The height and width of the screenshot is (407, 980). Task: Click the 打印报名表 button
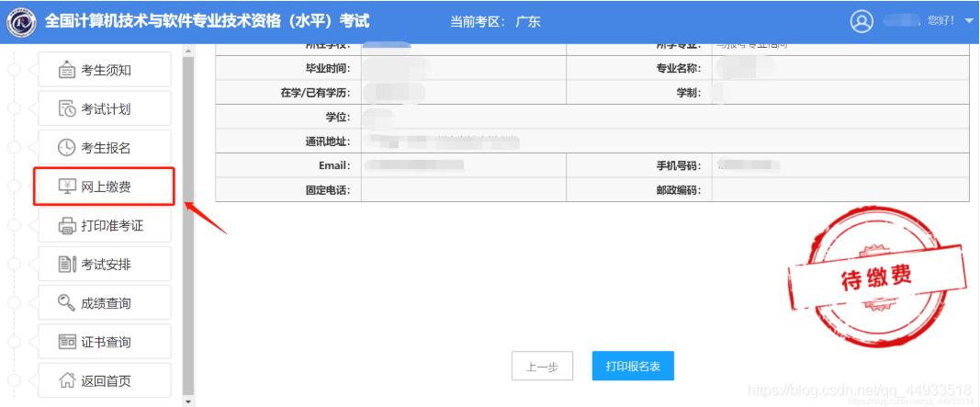click(x=633, y=366)
